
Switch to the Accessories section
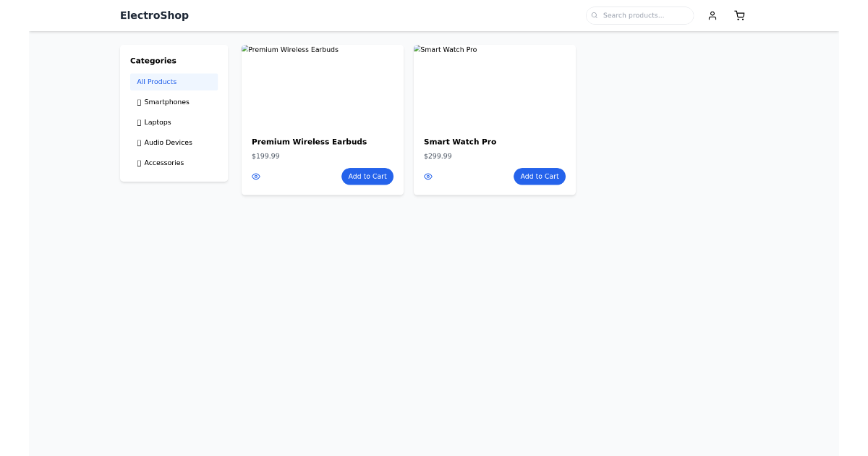pos(163,163)
